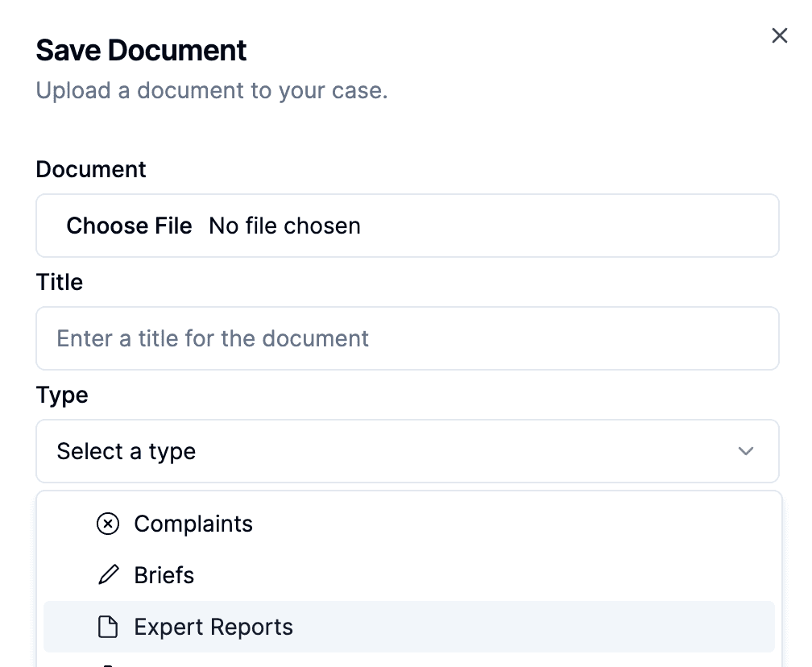Click the Title field label
Image resolution: width=812 pixels, height=667 pixels.
click(x=60, y=282)
